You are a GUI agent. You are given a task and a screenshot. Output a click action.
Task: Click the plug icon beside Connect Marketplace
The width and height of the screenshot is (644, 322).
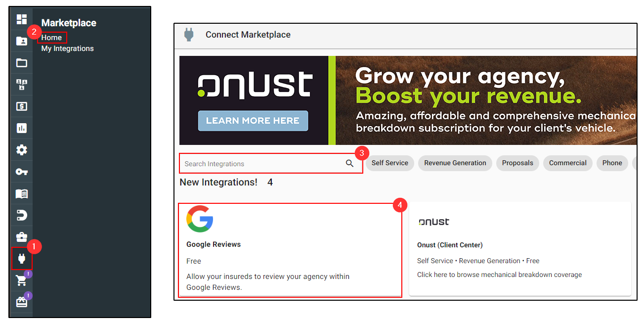pos(188,35)
